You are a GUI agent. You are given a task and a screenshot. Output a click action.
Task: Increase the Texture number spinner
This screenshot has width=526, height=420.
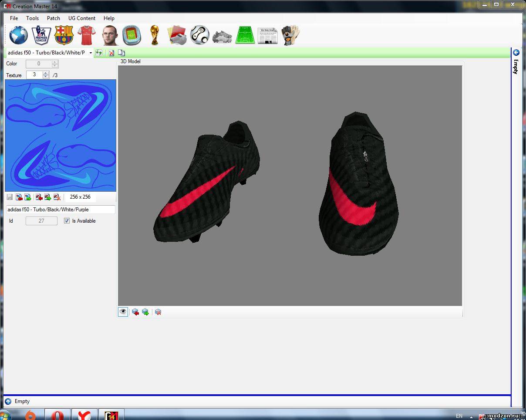point(46,73)
